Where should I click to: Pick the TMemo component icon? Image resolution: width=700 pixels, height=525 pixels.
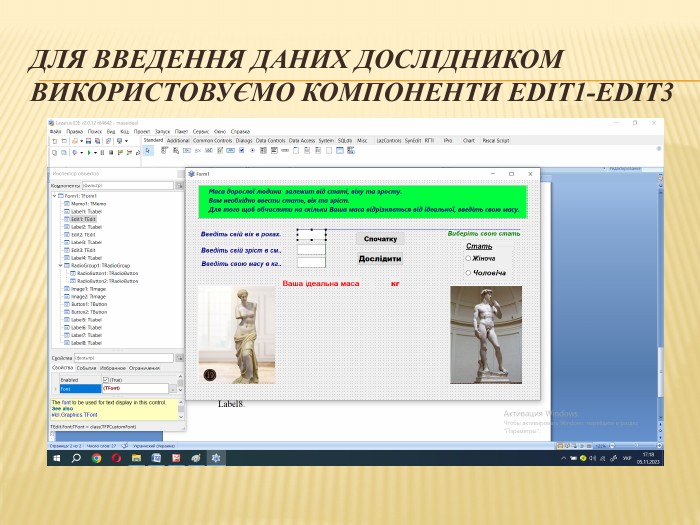220,151
